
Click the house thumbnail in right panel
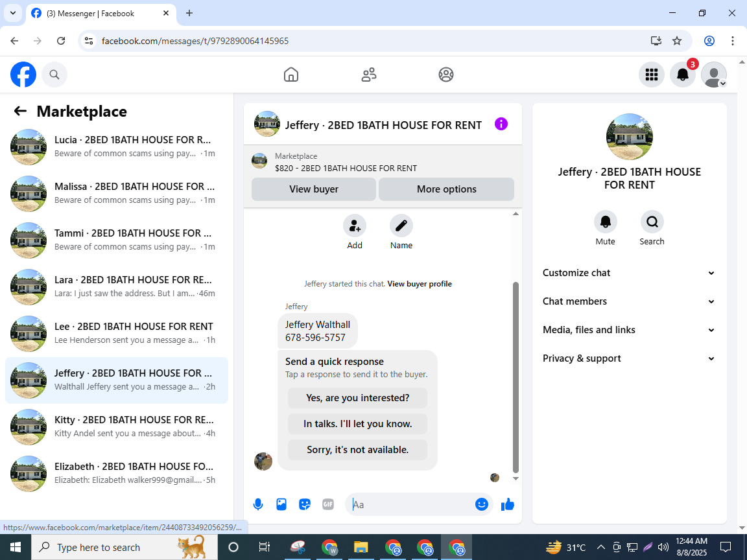tap(630, 137)
